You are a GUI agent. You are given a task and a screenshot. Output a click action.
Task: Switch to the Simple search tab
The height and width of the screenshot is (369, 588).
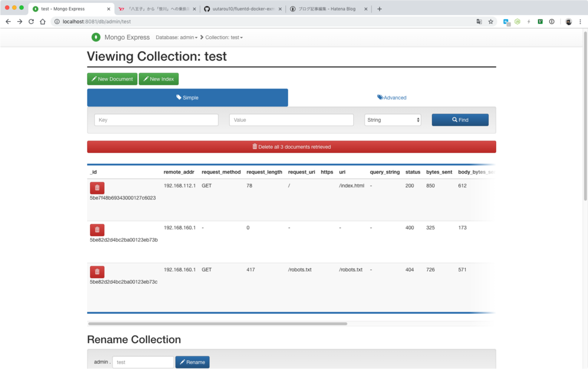tap(188, 98)
